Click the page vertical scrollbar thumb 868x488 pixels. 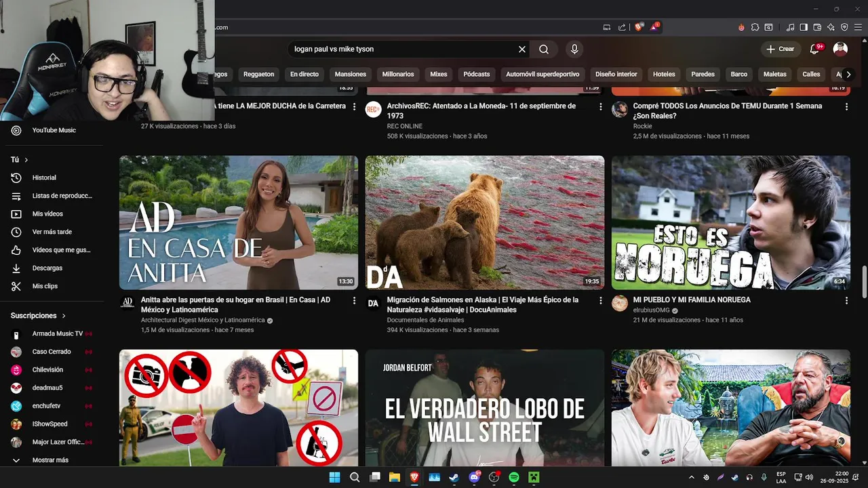coord(864,281)
